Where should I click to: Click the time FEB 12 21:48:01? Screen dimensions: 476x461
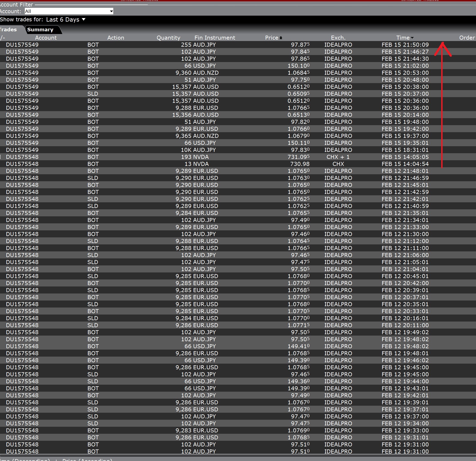pyautogui.click(x=405, y=171)
